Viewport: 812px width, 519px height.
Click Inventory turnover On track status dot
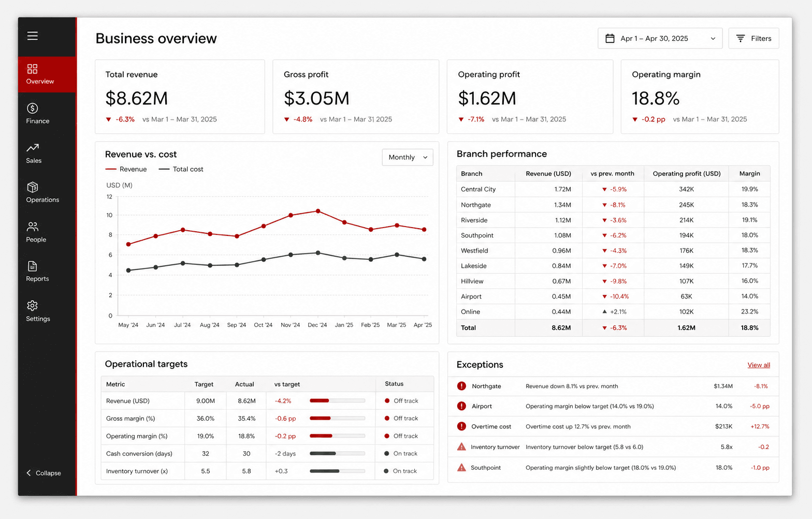(386, 471)
